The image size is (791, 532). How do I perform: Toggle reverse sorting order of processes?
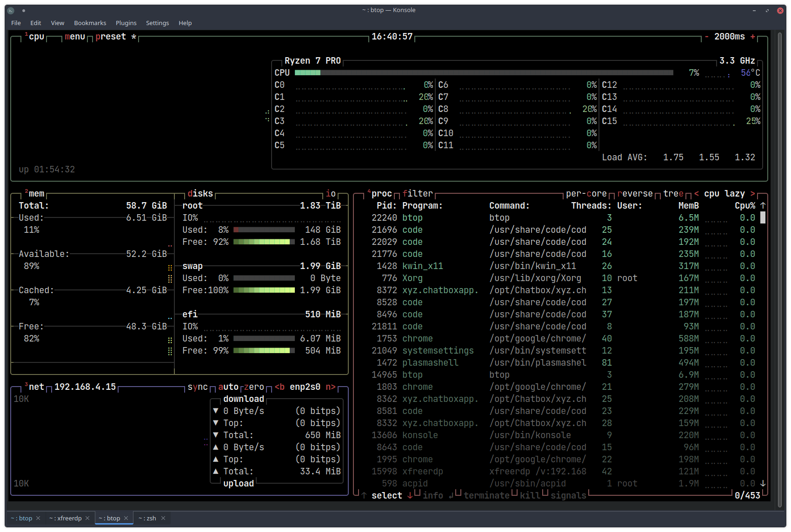[x=635, y=194]
